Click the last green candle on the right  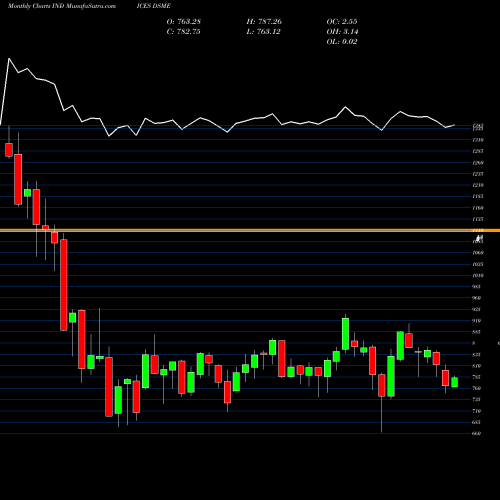pyautogui.click(x=455, y=382)
